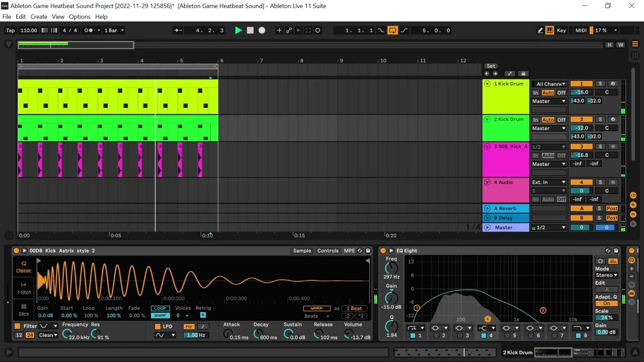Enable the Simpler LFO switch
This screenshot has height=362, width=644.
tap(157, 326)
